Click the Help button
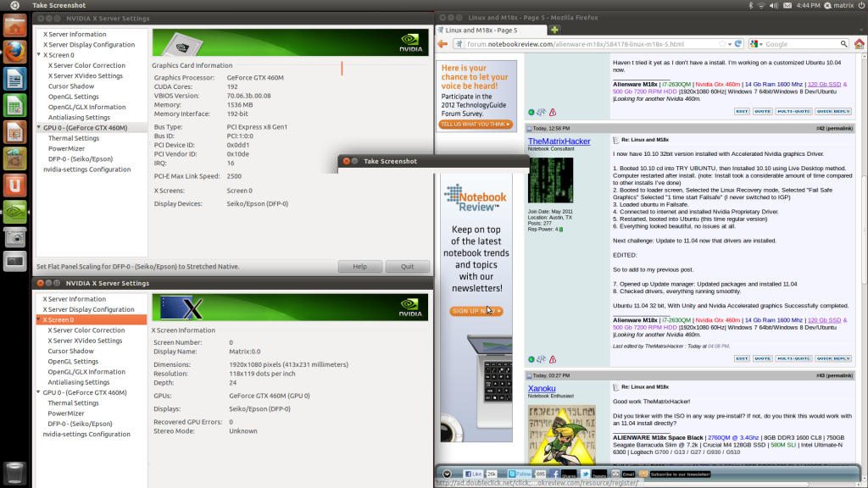 point(359,267)
